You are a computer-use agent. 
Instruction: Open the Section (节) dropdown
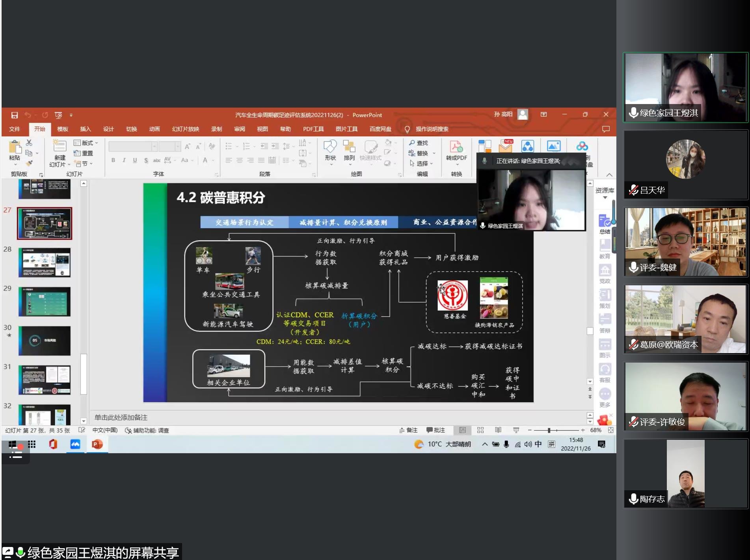point(84,164)
